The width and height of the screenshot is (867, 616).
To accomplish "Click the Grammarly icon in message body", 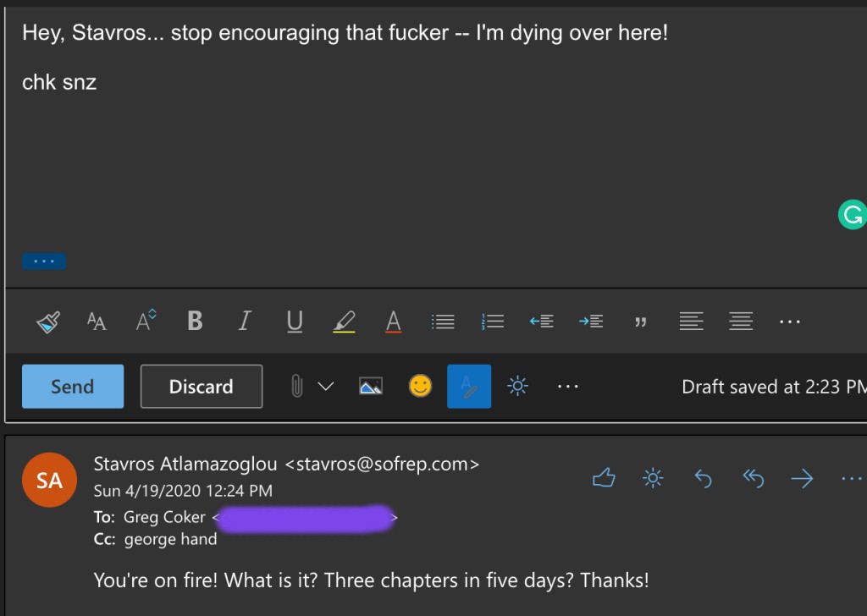I will click(851, 215).
